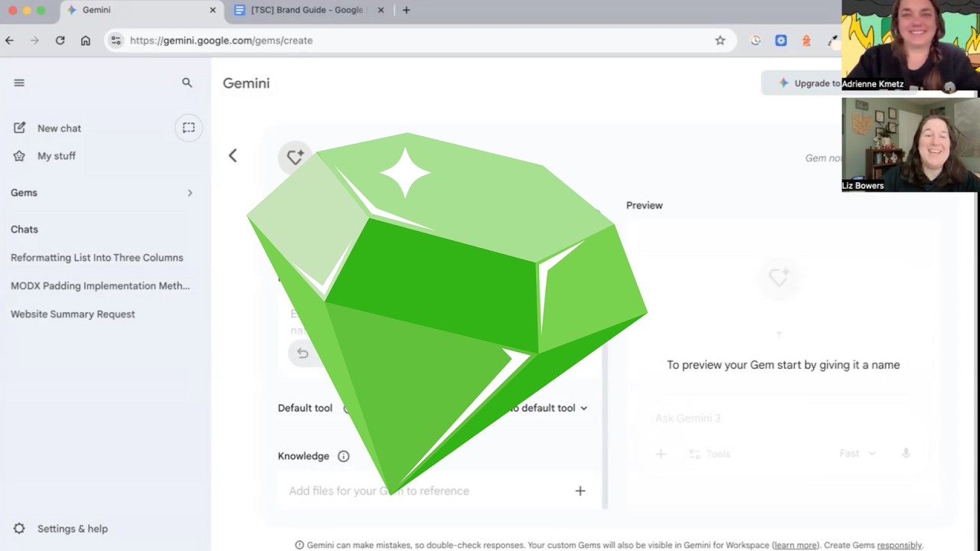This screenshot has height=551, width=980.
Task: Click the plus icon in preview prompt
Action: (661, 454)
